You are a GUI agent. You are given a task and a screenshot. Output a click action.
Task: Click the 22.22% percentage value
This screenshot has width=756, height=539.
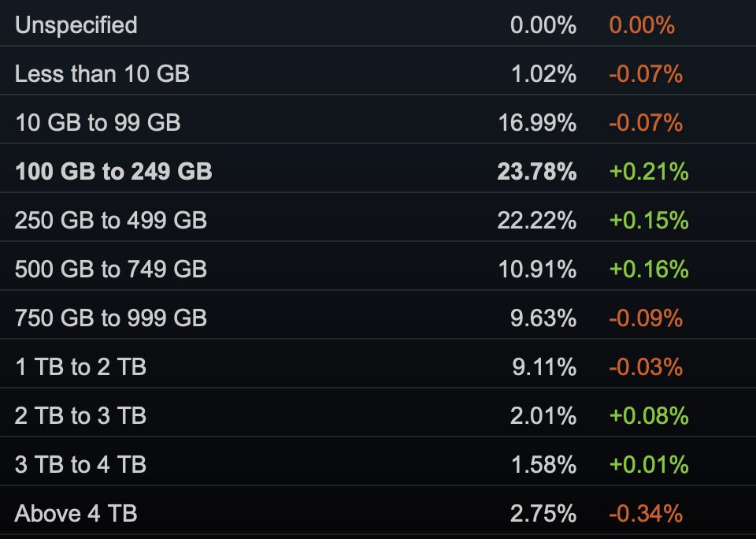click(536, 221)
